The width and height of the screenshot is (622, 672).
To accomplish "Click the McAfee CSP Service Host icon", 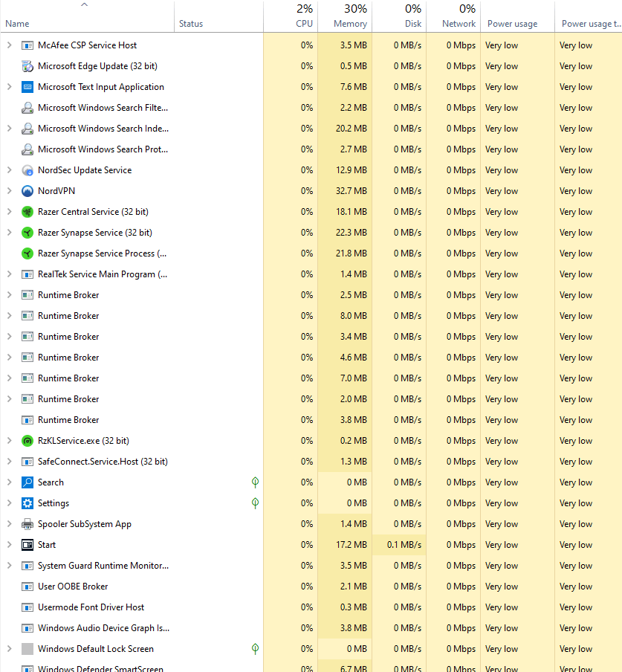I will pos(27,45).
